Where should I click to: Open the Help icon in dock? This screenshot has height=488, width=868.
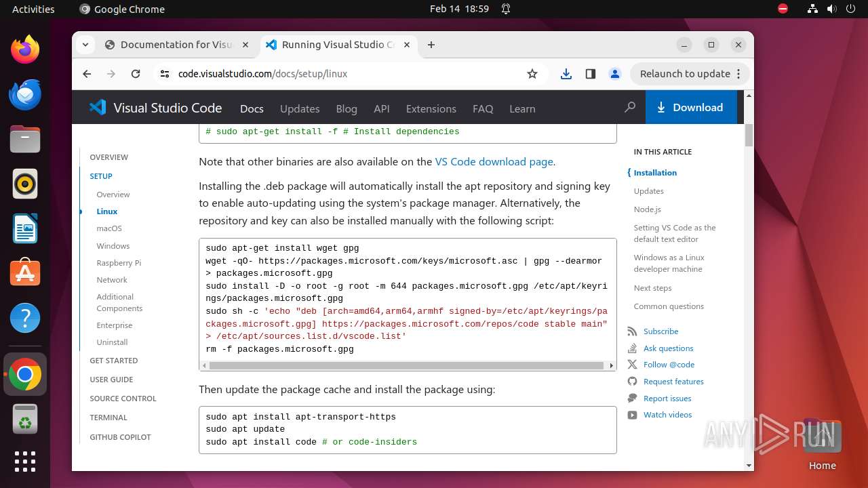point(25,318)
